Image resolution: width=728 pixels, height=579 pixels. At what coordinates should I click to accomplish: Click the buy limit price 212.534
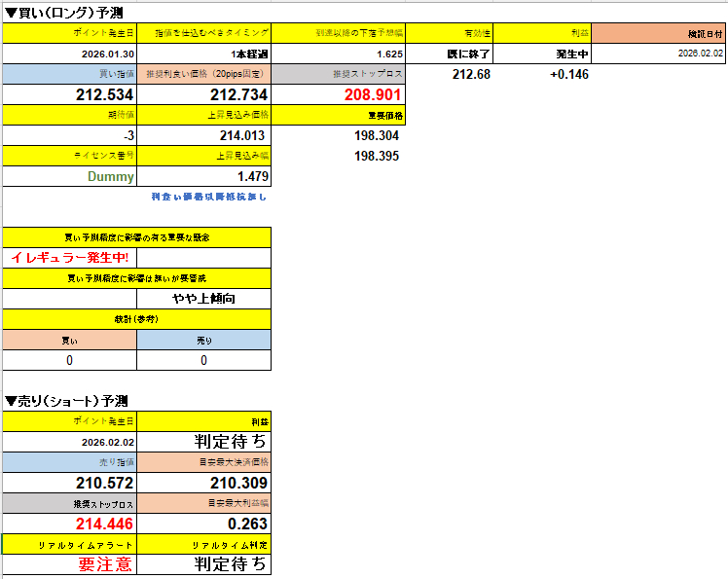[70, 94]
